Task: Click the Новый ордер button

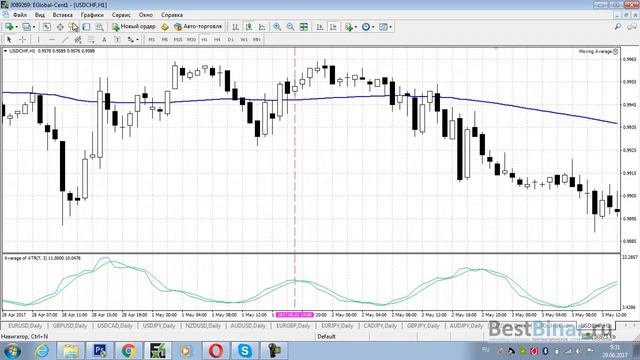Action: coord(134,27)
